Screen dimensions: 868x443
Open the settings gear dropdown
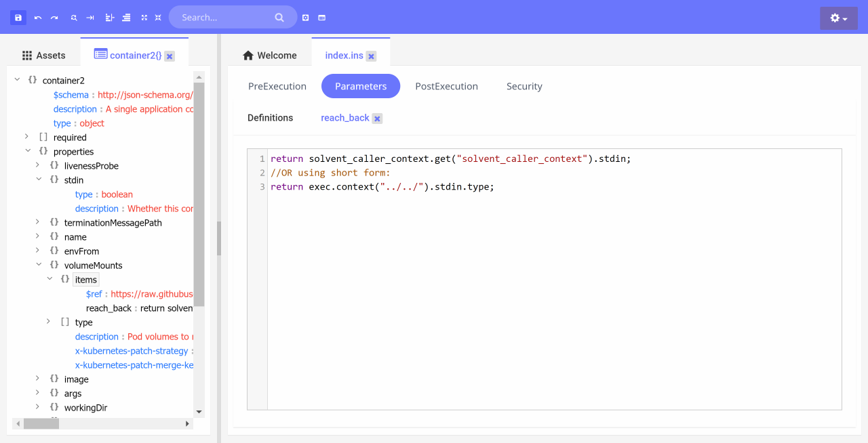[838, 18]
